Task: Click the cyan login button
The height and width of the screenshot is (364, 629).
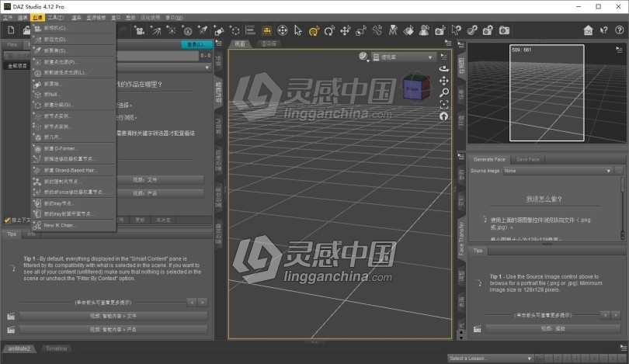Action: [196, 44]
